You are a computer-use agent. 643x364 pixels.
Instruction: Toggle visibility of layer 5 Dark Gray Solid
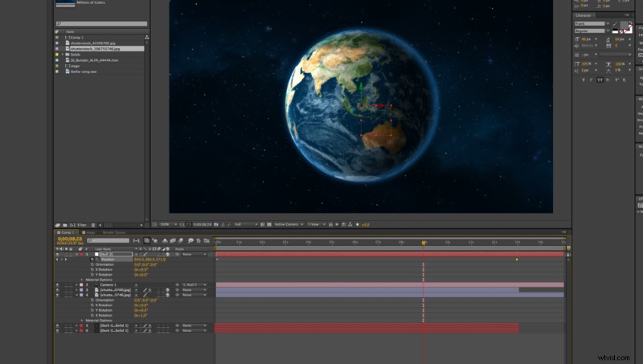pyautogui.click(x=57, y=325)
